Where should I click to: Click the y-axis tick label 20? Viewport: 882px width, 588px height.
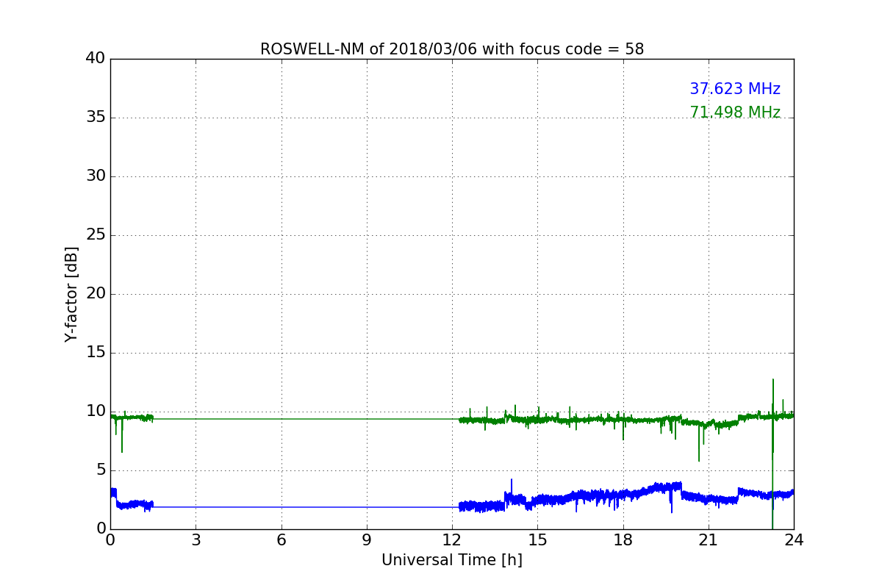[x=96, y=293]
